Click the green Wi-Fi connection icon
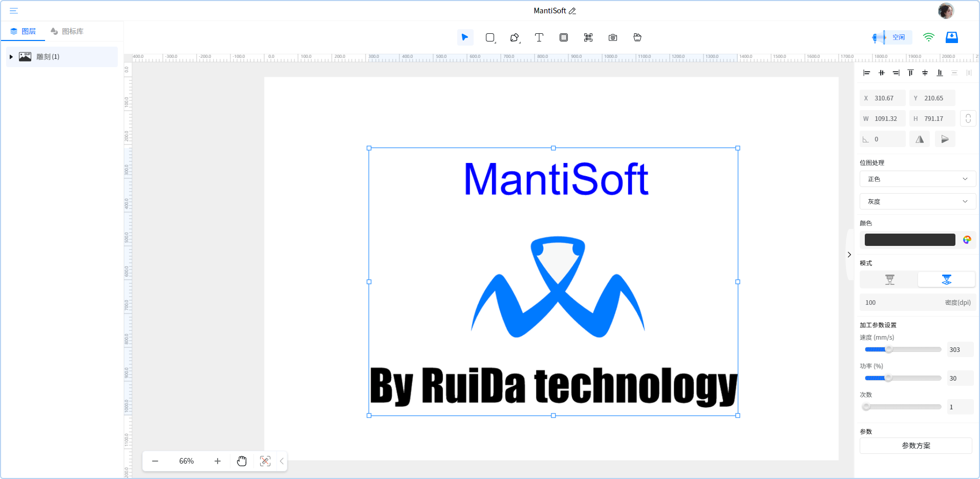This screenshot has height=479, width=980. point(928,37)
